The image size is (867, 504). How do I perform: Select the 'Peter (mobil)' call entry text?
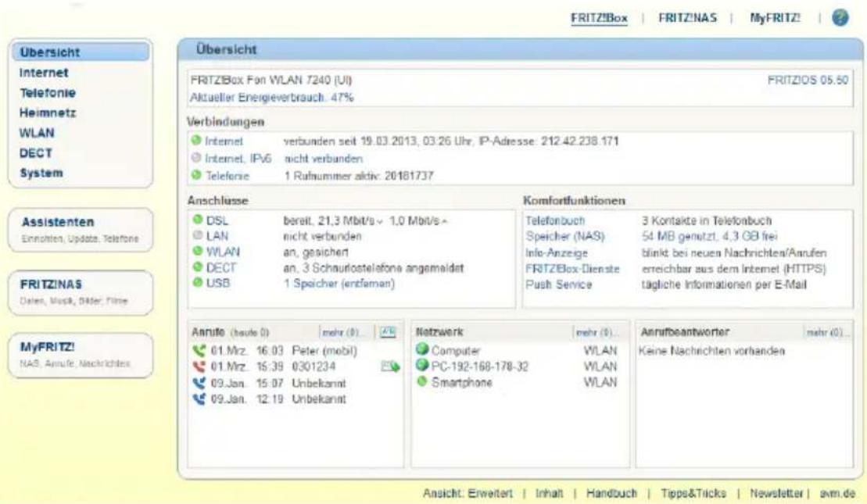point(324,350)
